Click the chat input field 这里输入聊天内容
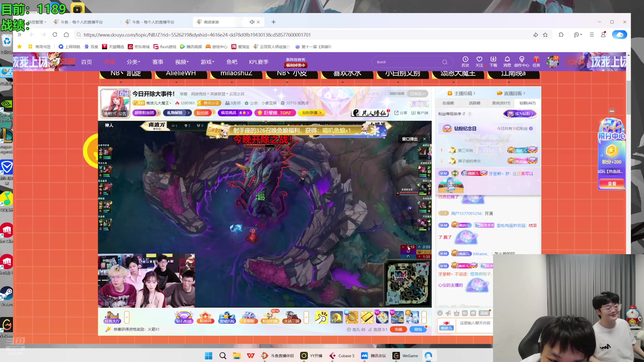644x362 pixels. pyautogui.click(x=475, y=323)
